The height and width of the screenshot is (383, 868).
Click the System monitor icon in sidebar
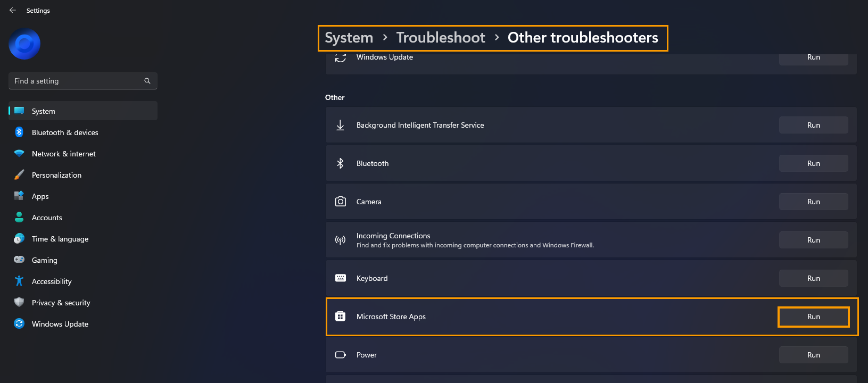(19, 111)
